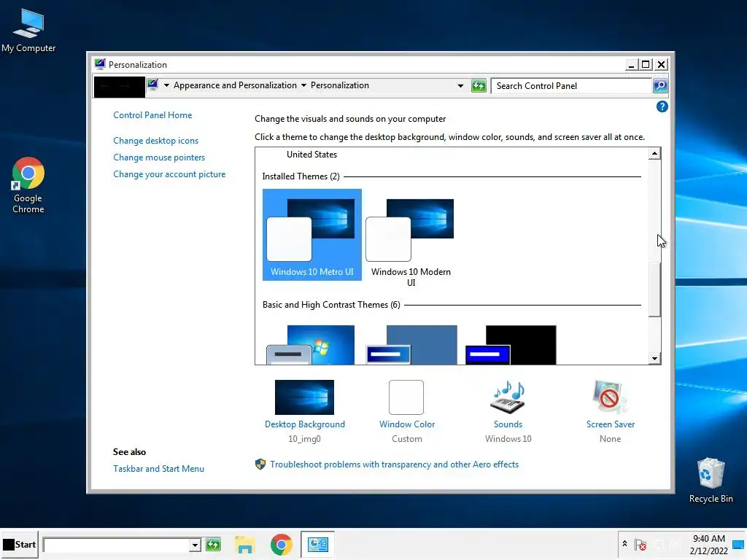Click the search magnifier button
Image resolution: width=747 pixels, height=560 pixels.
tap(659, 86)
